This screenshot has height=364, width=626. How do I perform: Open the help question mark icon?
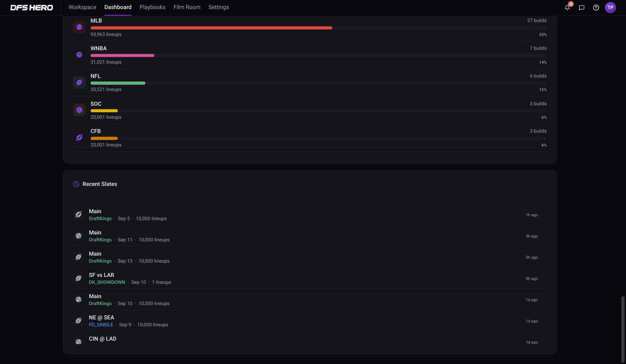tap(596, 7)
